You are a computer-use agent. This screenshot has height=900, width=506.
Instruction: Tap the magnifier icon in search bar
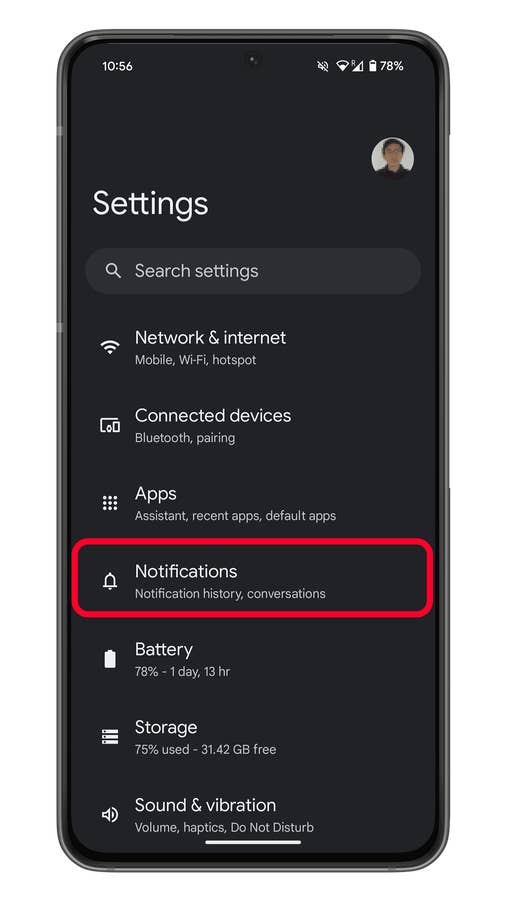coord(114,271)
